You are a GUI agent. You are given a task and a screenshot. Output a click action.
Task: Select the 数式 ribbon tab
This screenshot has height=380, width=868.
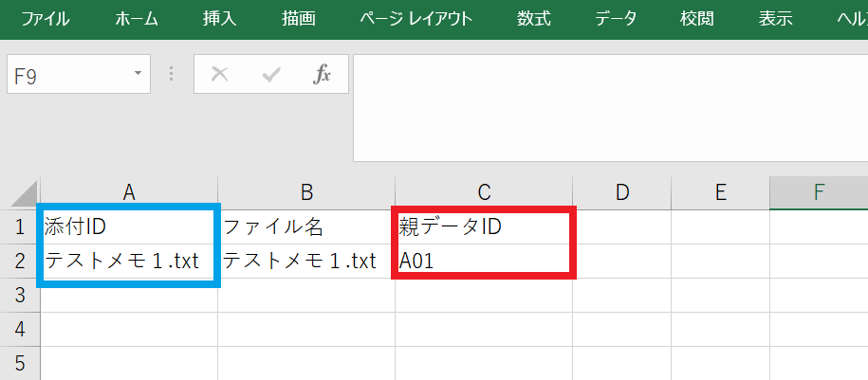point(534,19)
